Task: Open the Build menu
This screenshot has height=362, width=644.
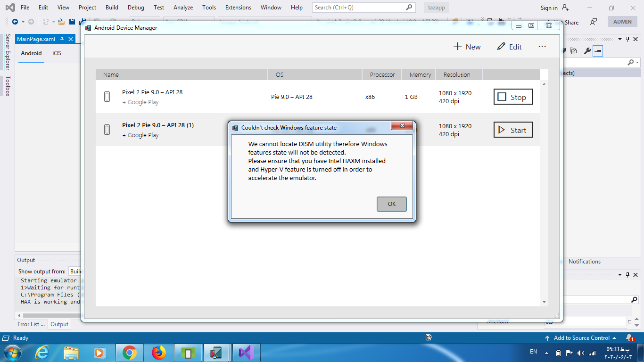Action: [x=112, y=8]
